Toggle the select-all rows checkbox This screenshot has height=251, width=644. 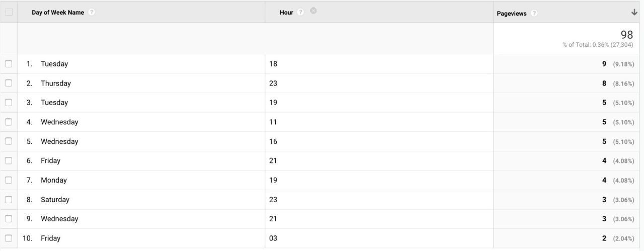click(x=9, y=13)
